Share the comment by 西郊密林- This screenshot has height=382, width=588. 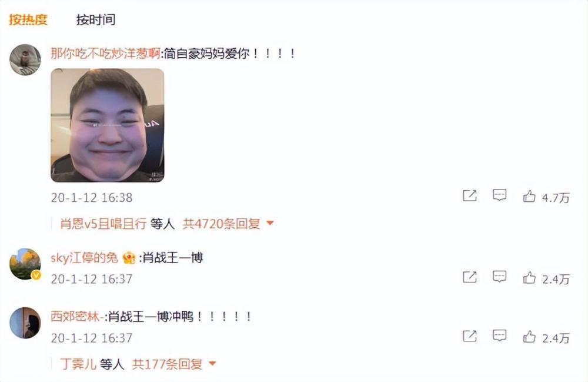(469, 336)
